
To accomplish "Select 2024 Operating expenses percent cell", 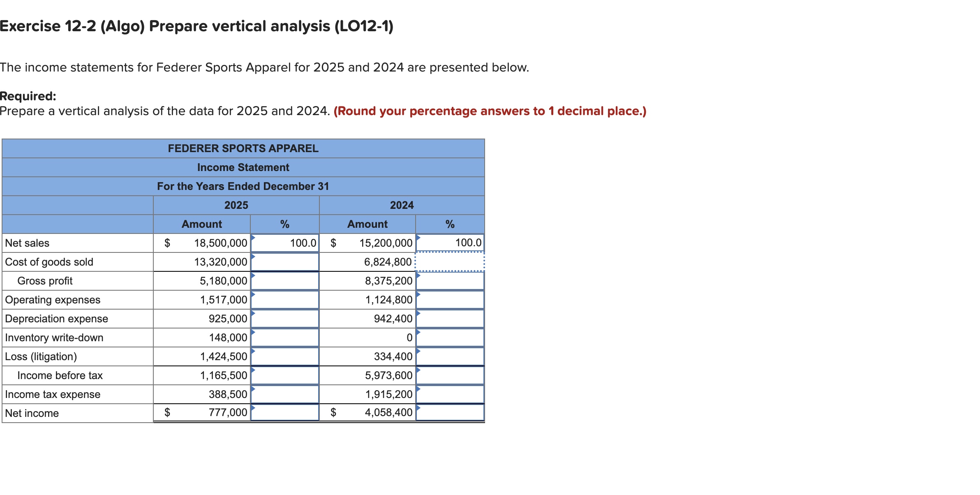I will [x=450, y=300].
